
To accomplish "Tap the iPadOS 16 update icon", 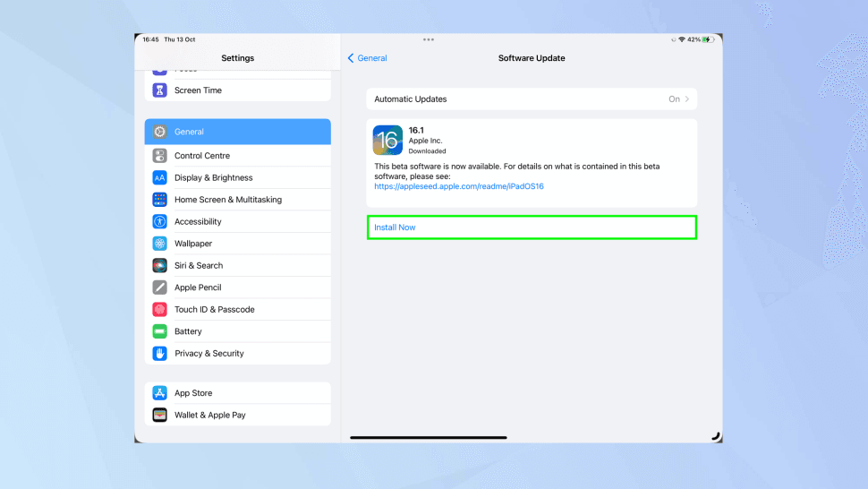I will tap(387, 140).
